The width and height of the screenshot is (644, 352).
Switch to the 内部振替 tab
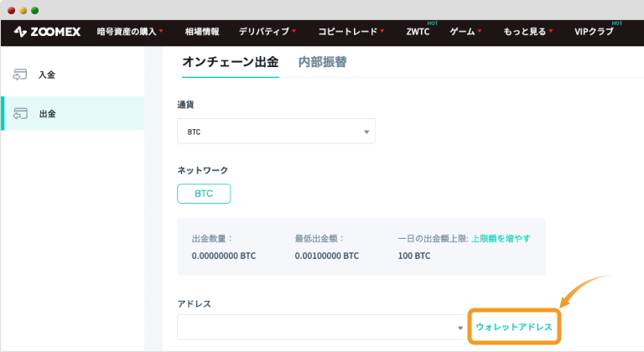coord(322,61)
